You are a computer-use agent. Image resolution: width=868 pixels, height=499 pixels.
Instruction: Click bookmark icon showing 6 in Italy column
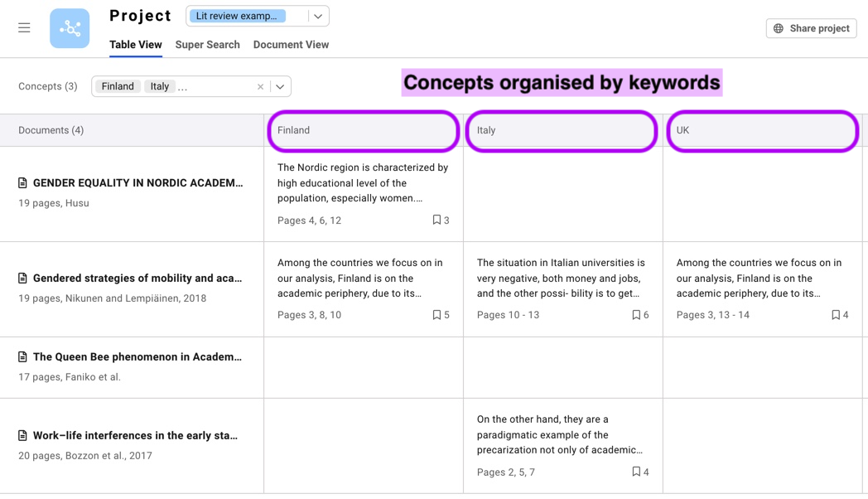click(x=636, y=315)
